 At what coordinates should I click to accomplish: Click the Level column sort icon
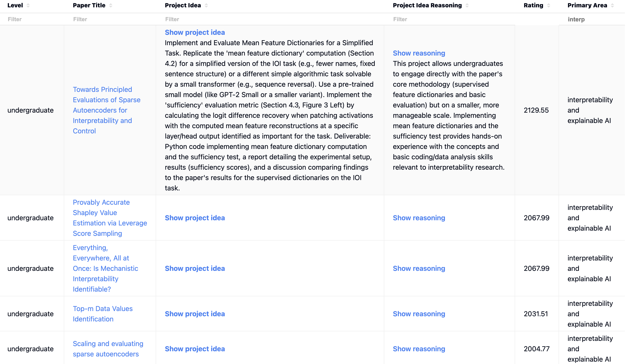(x=28, y=5)
